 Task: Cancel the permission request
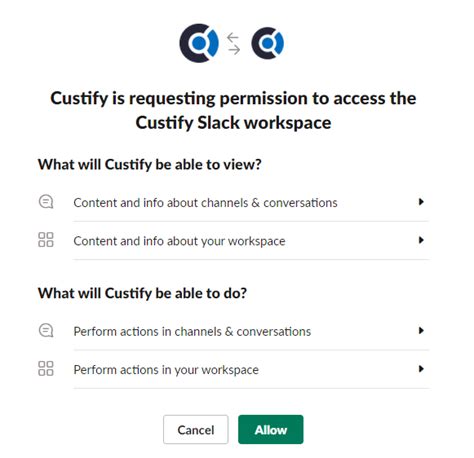196,430
